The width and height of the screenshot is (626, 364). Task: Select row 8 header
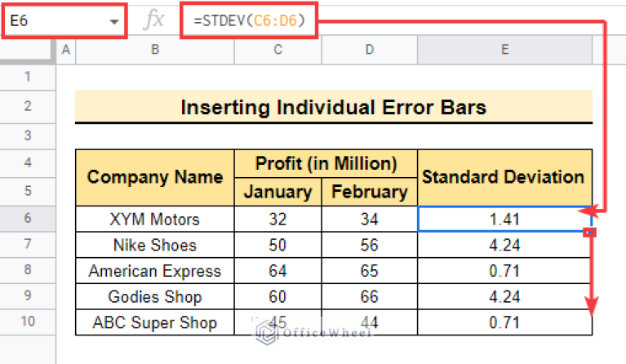(28, 270)
